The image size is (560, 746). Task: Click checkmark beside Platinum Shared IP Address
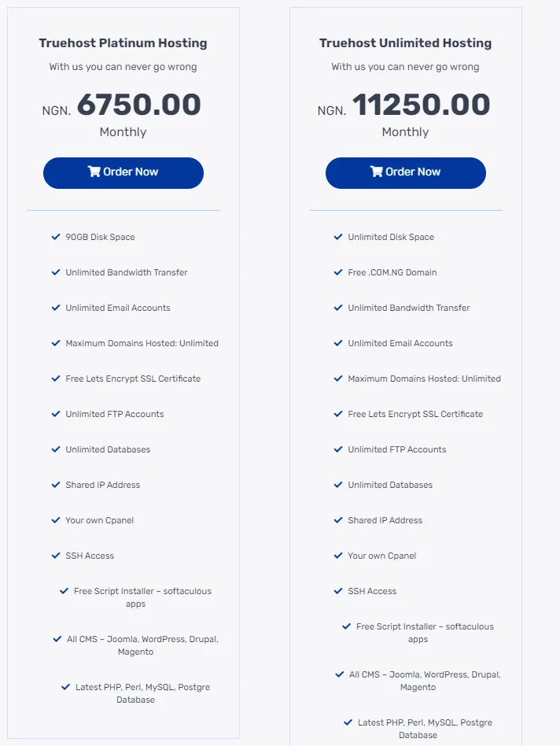click(x=56, y=484)
